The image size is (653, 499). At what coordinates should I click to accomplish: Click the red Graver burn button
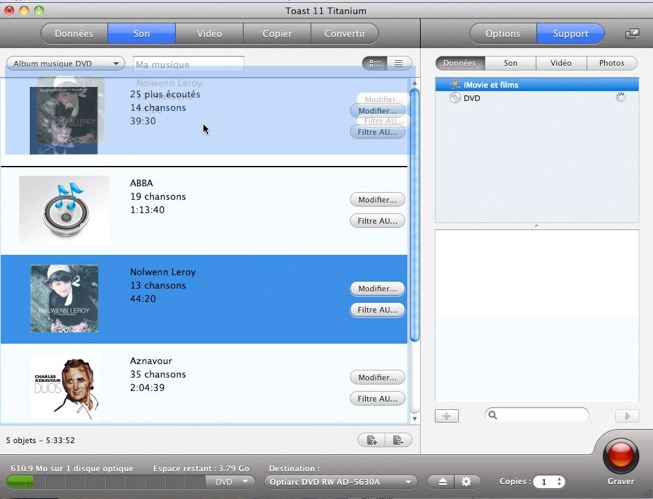pos(621,455)
